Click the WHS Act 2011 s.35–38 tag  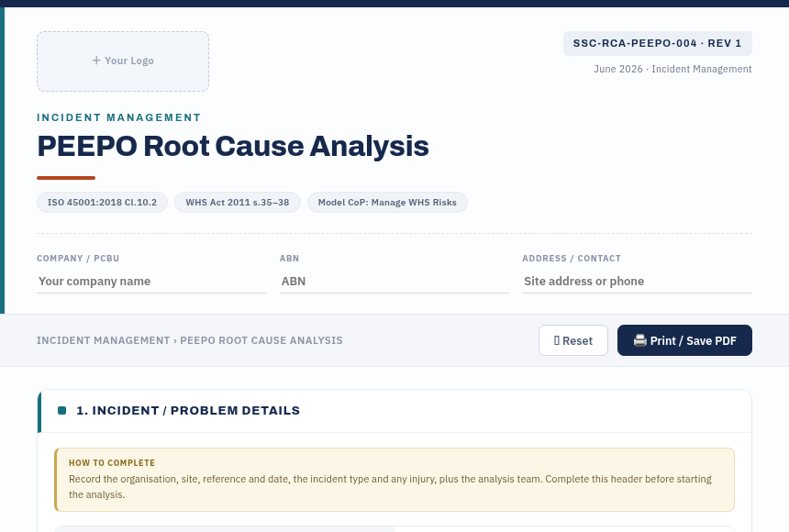[x=238, y=203]
